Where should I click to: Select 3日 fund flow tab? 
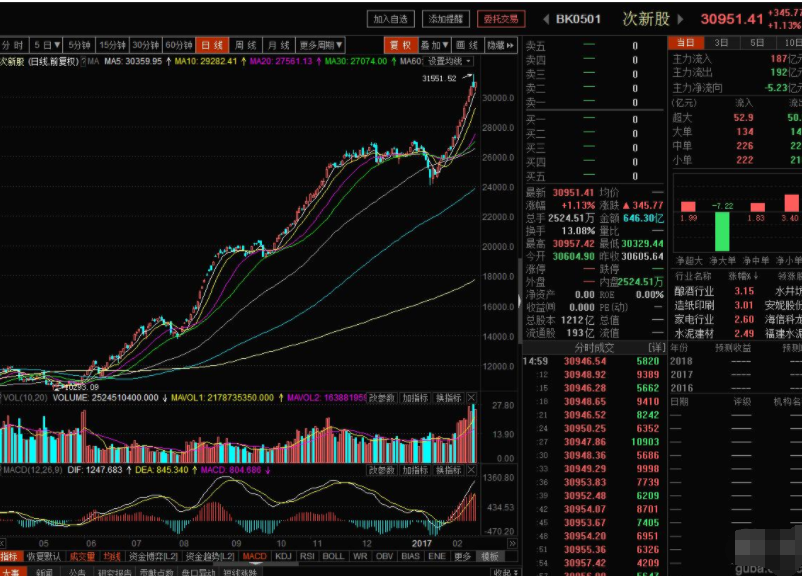[721, 43]
